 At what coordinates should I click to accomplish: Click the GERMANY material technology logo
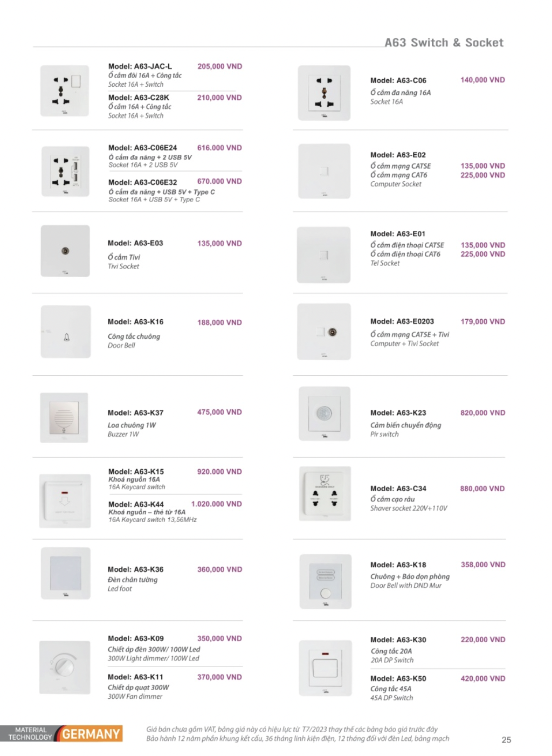[91, 734]
